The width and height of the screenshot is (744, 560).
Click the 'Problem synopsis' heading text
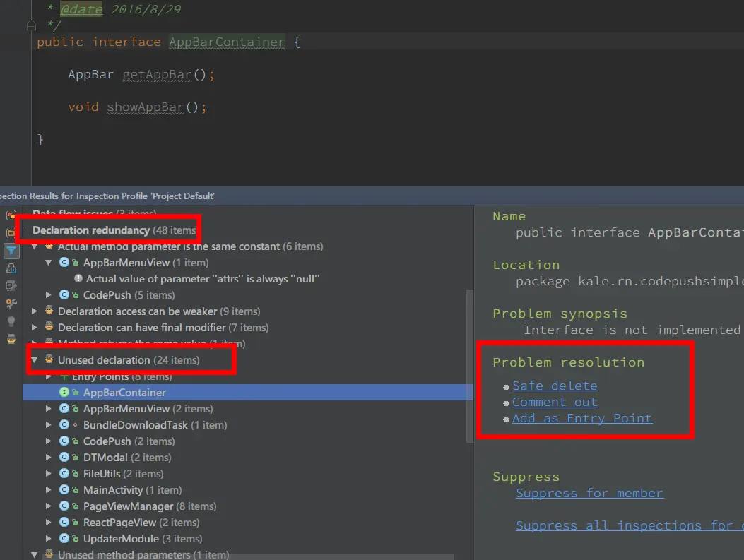(560, 314)
